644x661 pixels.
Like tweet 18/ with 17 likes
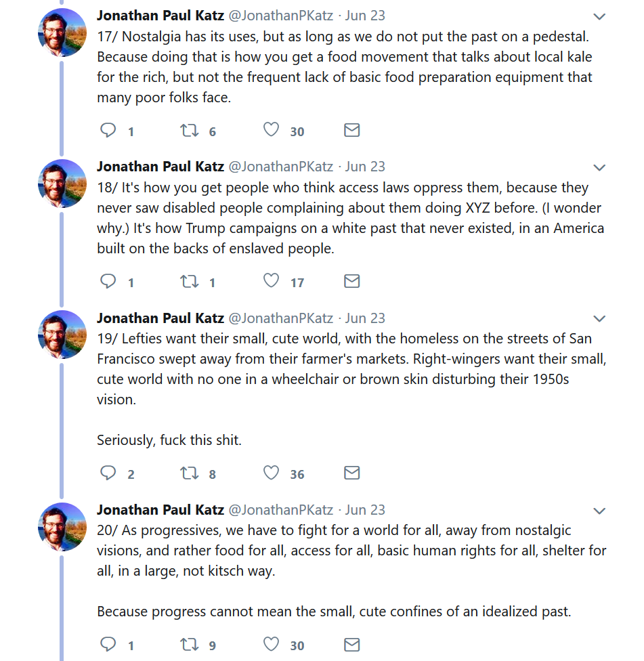(271, 281)
